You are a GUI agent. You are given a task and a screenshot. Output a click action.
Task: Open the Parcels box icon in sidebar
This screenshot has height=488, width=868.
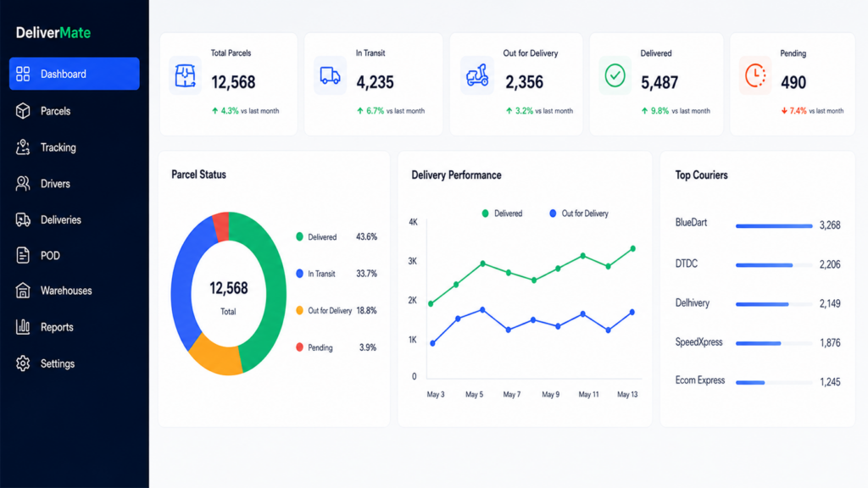pyautogui.click(x=23, y=111)
